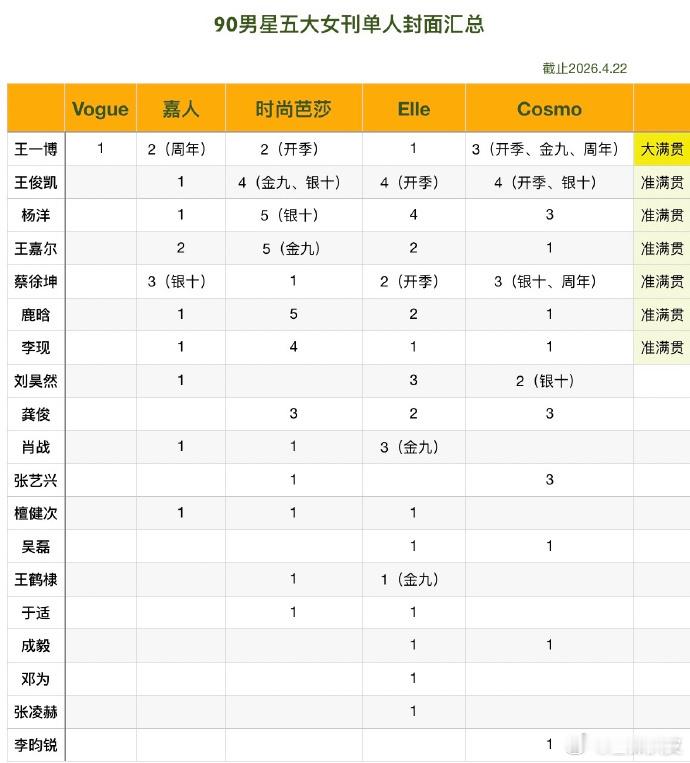Click the table title 90男星五大女刊单人封面汇总
Screen dimensions: 690x763
[349, 24]
